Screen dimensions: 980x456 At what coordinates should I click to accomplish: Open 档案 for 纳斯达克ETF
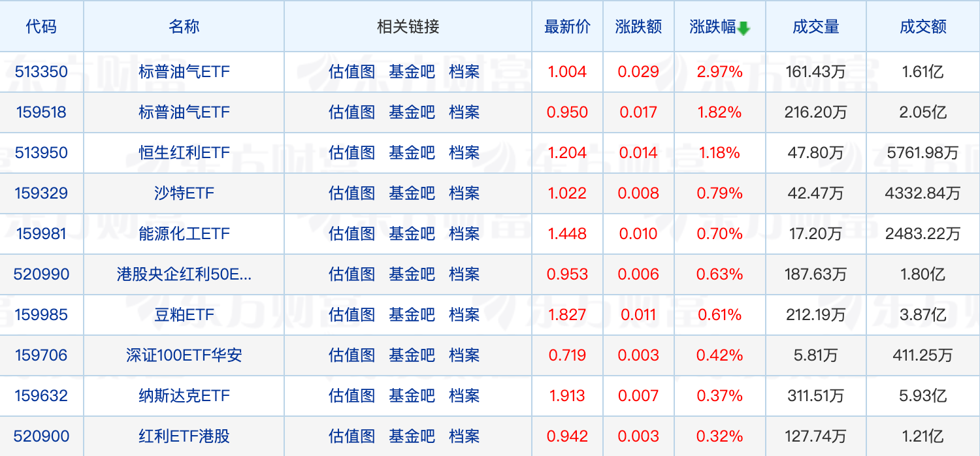(x=464, y=396)
